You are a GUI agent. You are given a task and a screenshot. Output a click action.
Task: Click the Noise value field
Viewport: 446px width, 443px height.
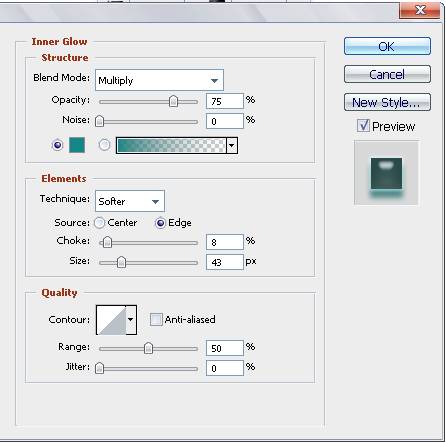coord(225,121)
